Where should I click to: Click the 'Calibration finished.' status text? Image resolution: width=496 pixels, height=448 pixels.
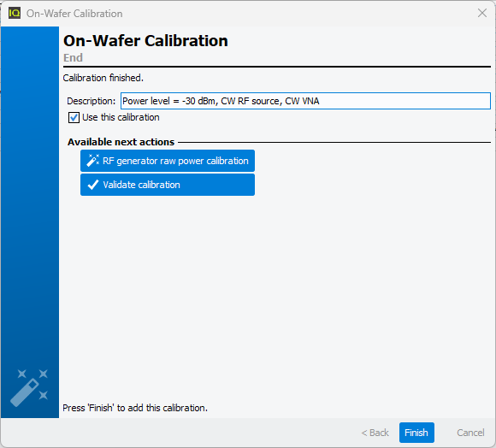pos(103,78)
